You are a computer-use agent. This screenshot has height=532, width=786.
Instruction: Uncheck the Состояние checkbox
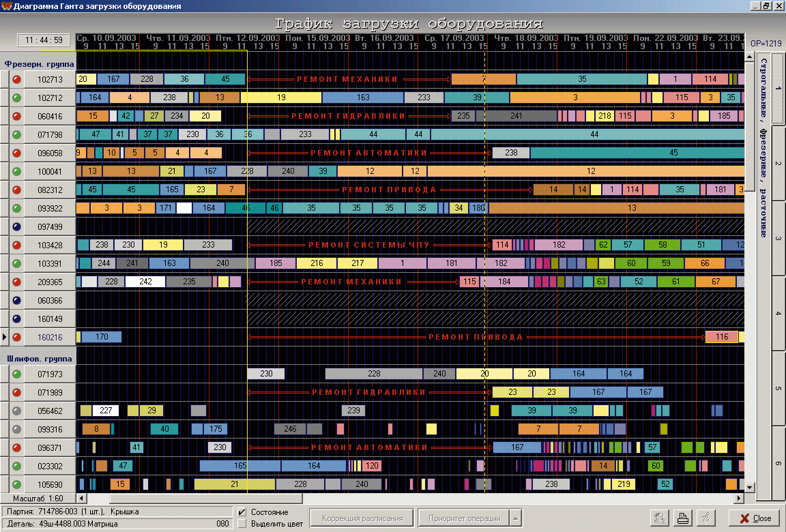[242, 512]
